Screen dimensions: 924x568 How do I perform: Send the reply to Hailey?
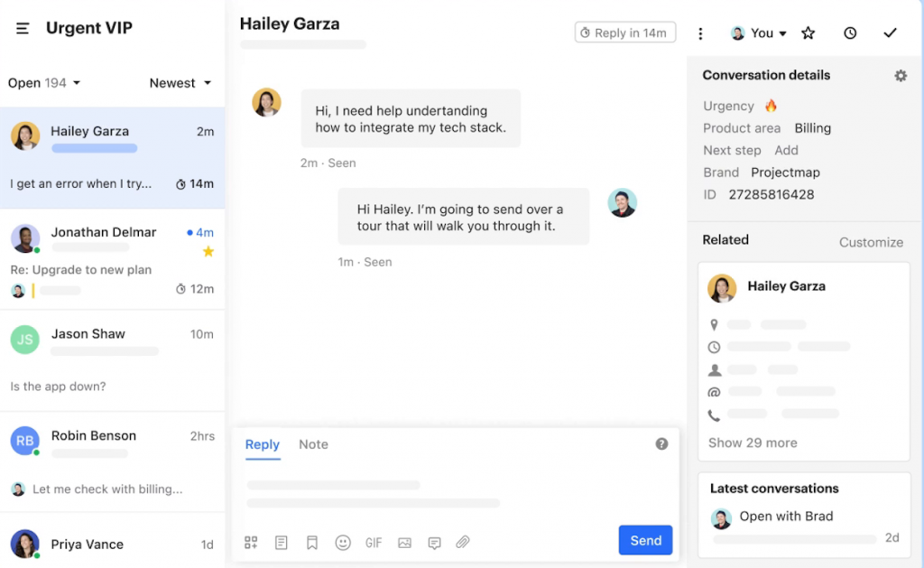click(x=645, y=540)
